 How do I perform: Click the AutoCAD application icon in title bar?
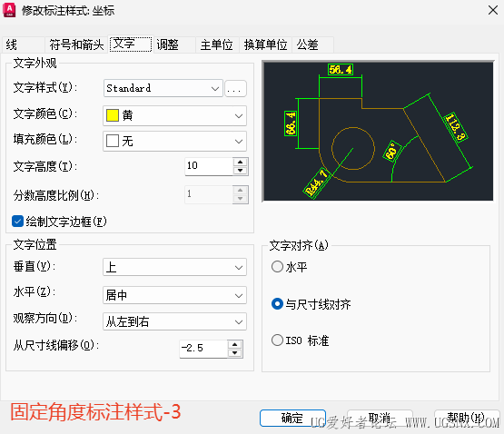tap(9, 10)
